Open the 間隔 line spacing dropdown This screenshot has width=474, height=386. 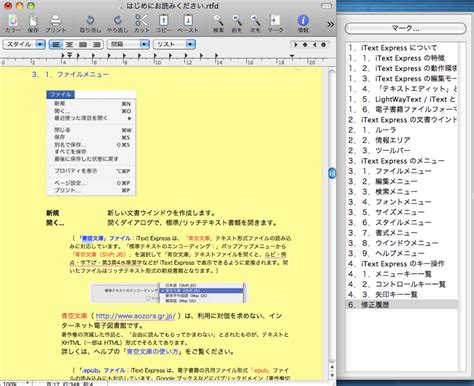[x=128, y=44]
